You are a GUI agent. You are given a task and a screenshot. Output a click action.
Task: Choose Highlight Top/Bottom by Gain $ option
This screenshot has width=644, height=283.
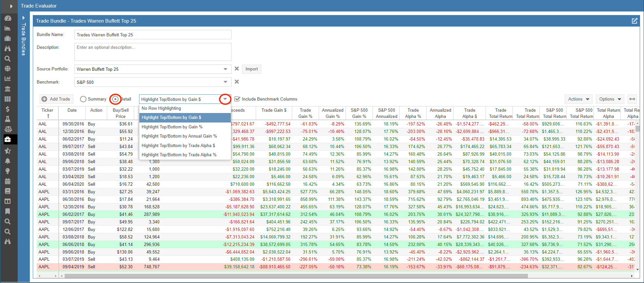[x=185, y=118]
